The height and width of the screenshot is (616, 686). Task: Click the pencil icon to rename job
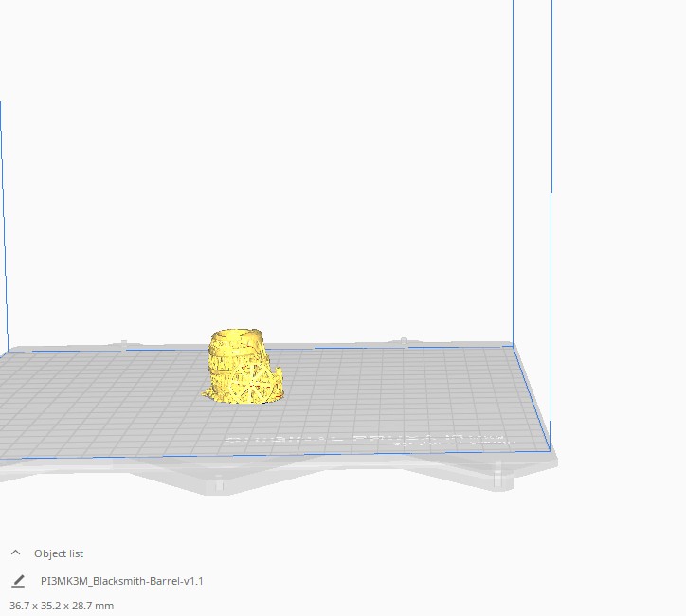(18, 581)
